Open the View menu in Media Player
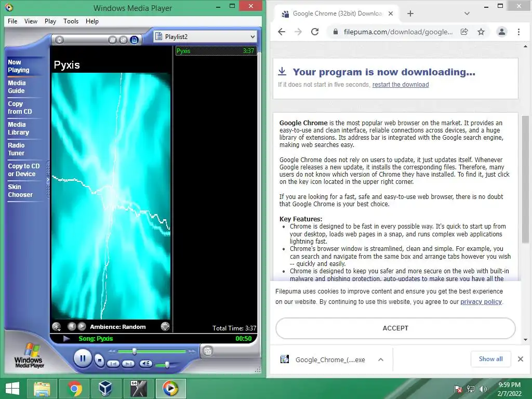 pyautogui.click(x=31, y=21)
